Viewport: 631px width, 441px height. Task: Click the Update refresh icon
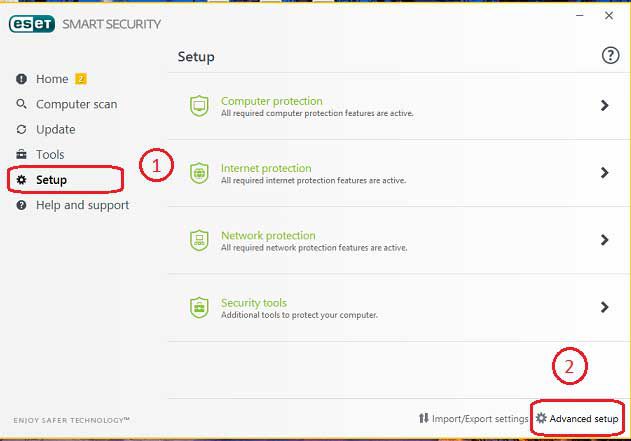22,129
